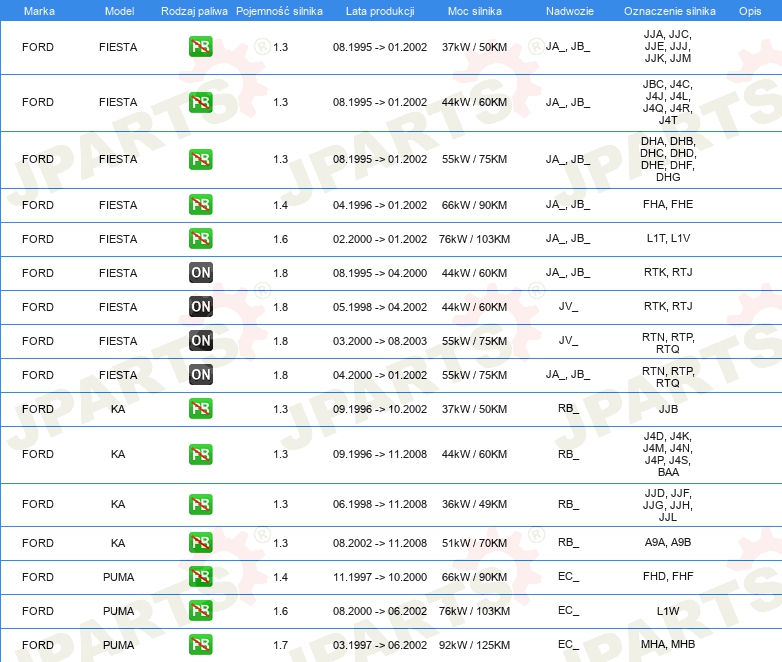Click the 08.2002 -> 11.2008 production years

tap(380, 543)
